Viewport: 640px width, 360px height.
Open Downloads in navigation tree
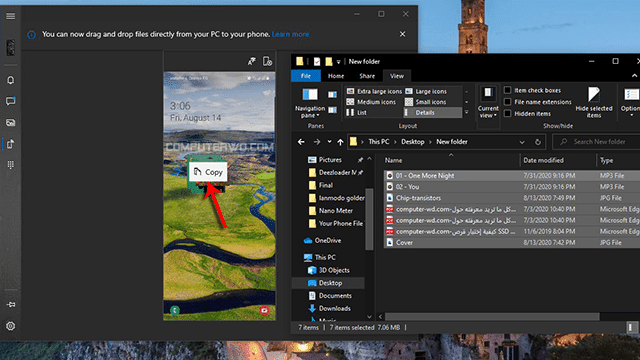[x=335, y=308]
